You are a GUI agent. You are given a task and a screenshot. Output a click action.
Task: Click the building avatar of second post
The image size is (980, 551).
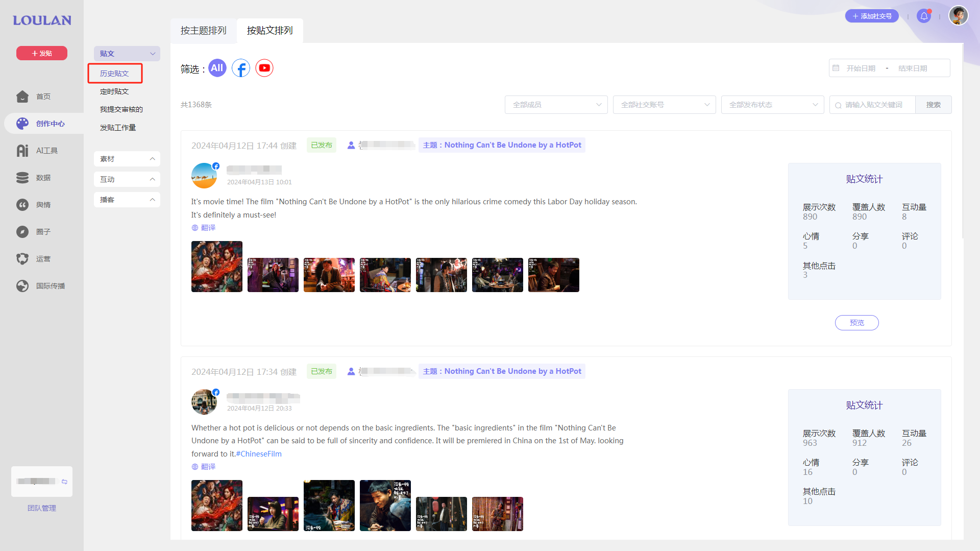[204, 402]
